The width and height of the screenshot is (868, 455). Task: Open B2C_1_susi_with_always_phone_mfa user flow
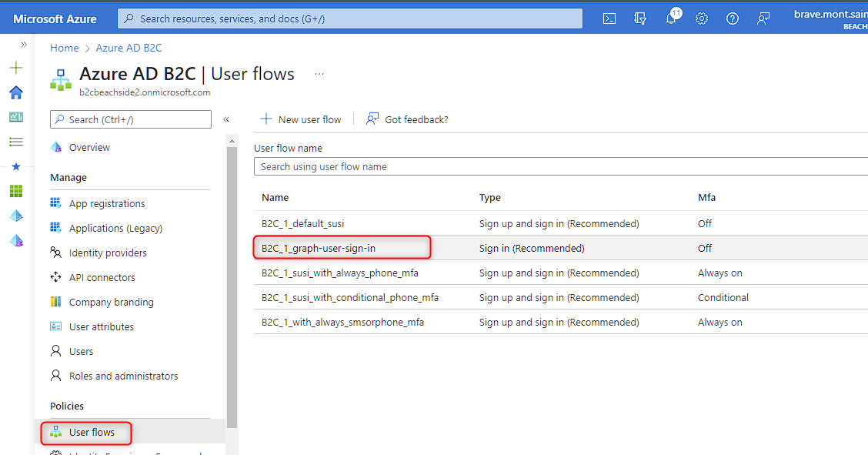340,273
